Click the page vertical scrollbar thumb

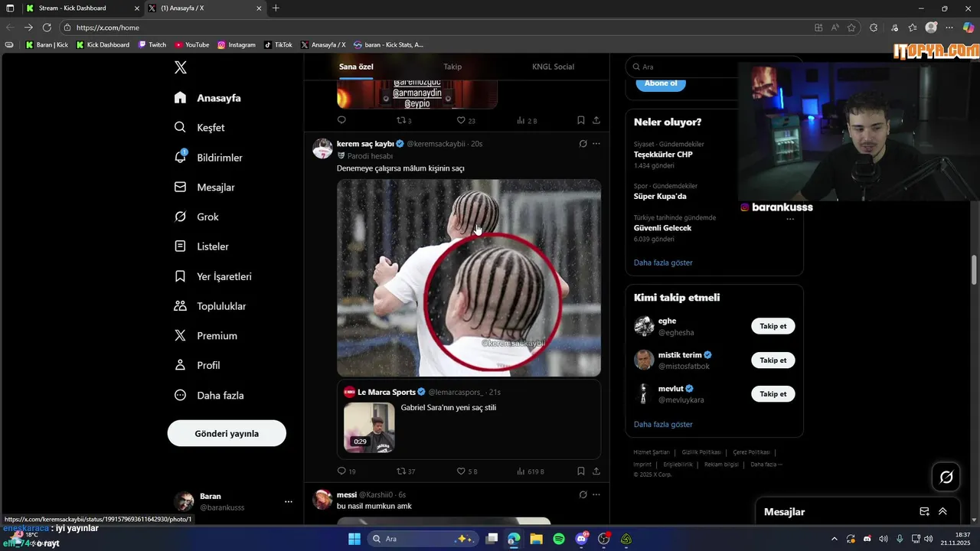[x=975, y=269]
